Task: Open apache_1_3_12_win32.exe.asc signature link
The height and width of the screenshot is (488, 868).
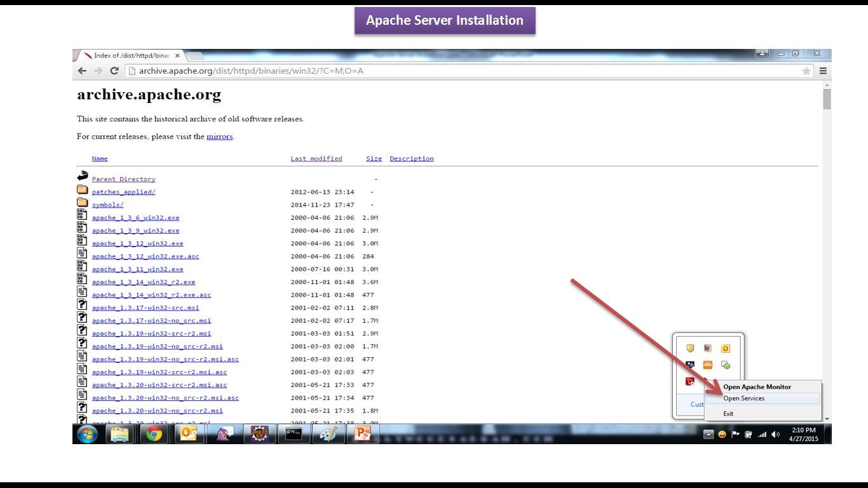Action: (x=146, y=257)
